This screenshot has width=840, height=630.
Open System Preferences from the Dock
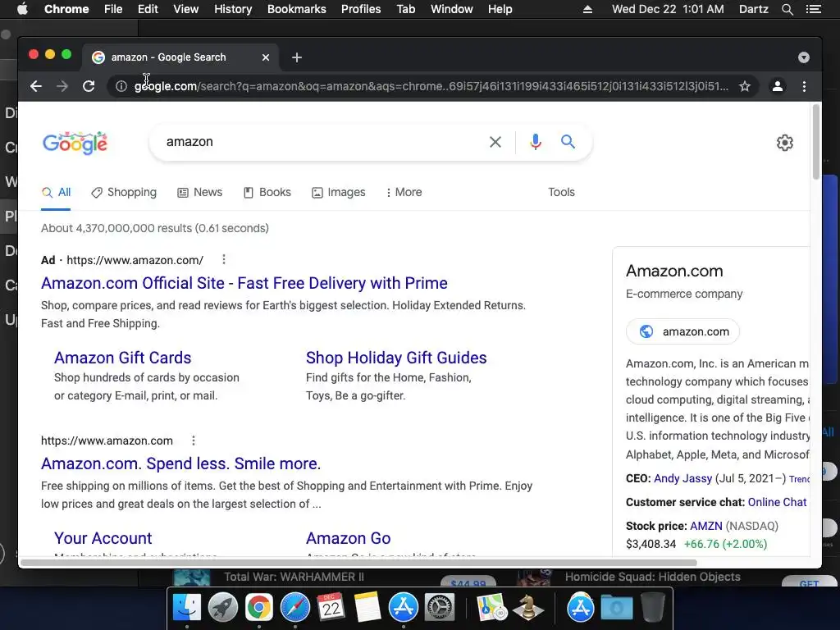[440, 608]
